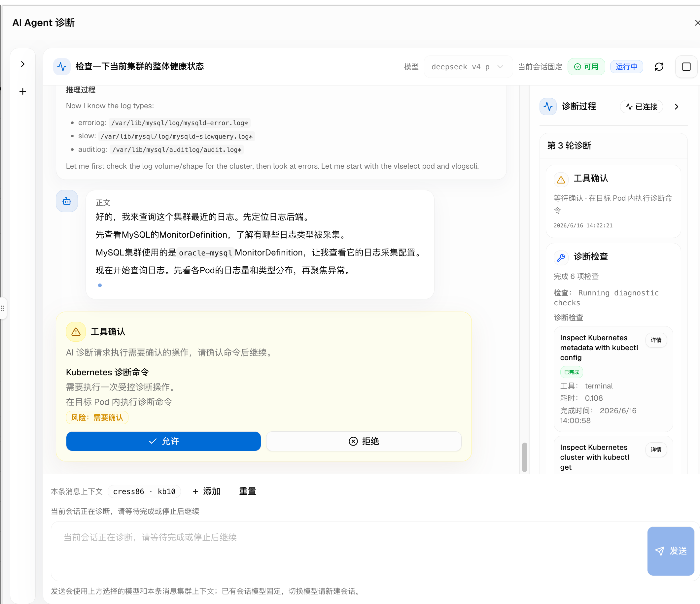Screen dimensions: 700x604
Task: Start a new conversation with plus icon
Action: [x=23, y=91]
